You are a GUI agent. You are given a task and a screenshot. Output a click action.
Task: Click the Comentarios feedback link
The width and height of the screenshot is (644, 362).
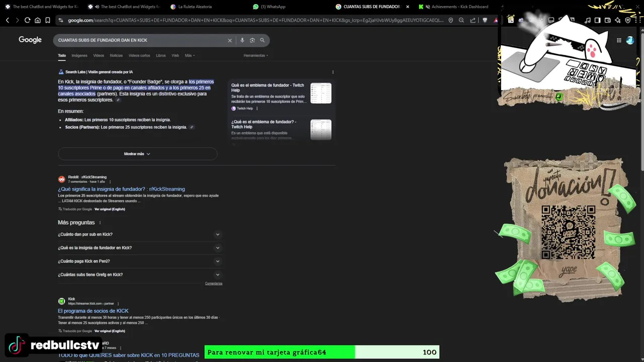coord(213,284)
